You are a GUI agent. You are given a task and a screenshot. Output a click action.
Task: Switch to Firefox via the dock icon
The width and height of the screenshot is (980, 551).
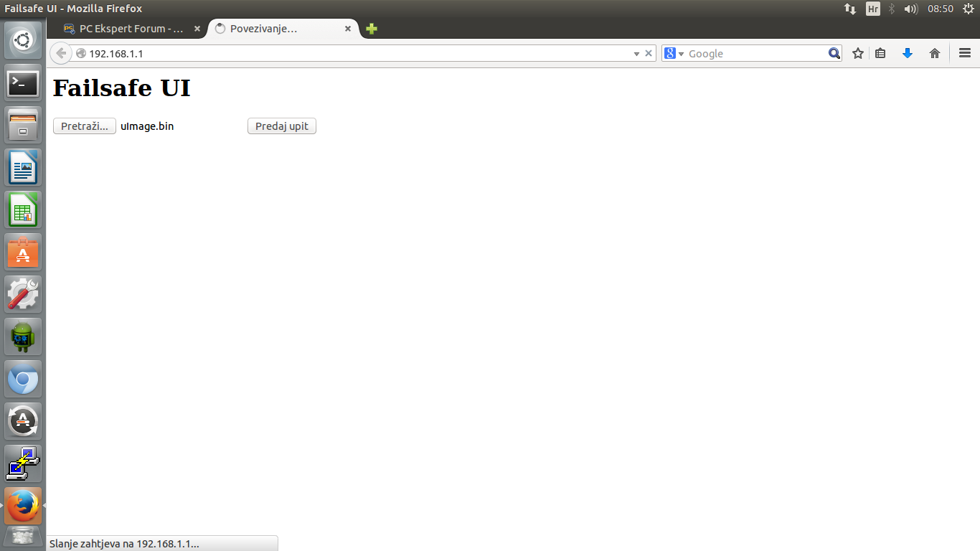[23, 506]
